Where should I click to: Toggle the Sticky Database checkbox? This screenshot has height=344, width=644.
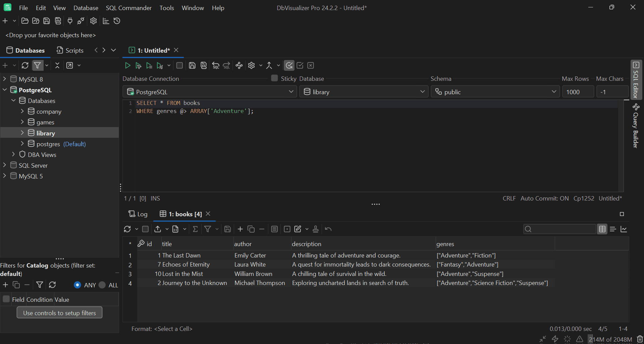274,78
